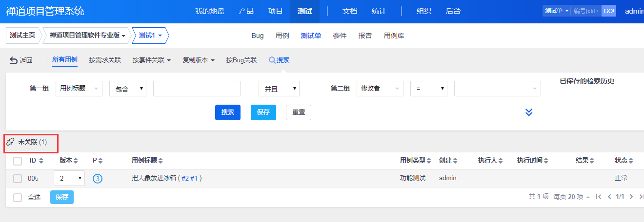Go to first page arrow

click(599, 197)
